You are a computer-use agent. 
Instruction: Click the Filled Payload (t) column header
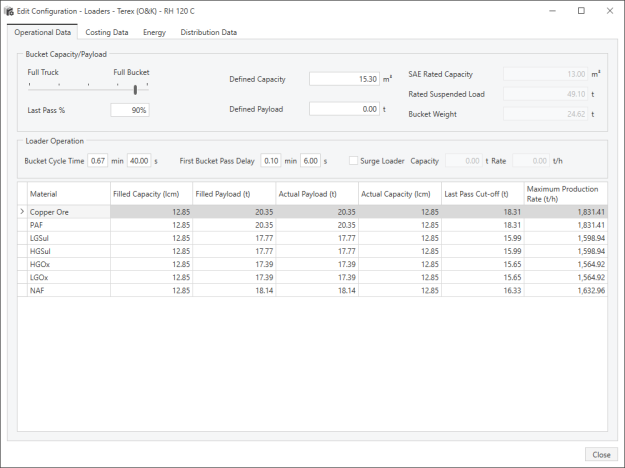[x=233, y=194]
